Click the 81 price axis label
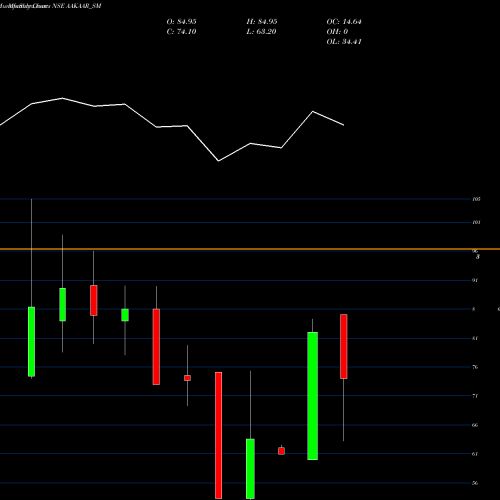500x500 pixels. point(475,338)
